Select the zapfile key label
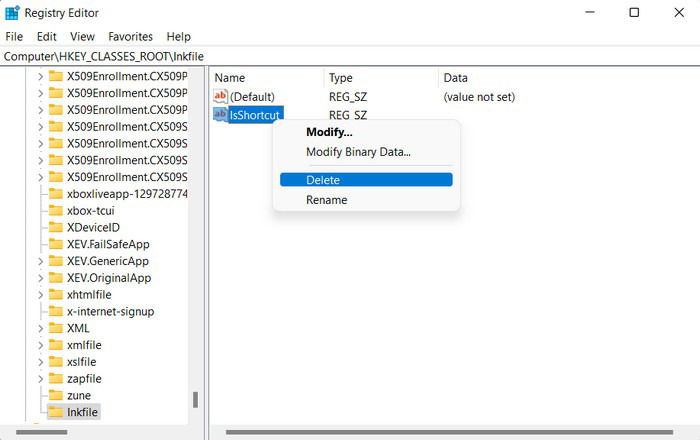This screenshot has height=440, width=700. [x=84, y=379]
